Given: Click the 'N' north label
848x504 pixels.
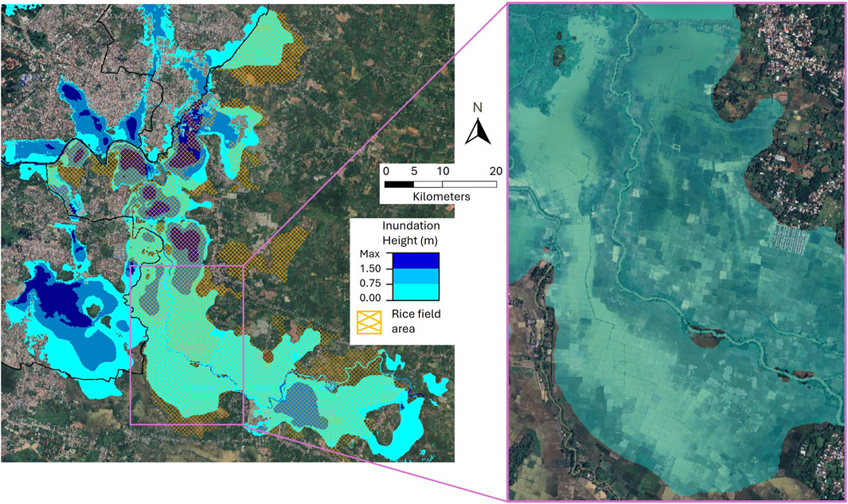Looking at the screenshot, I should coord(478,108).
